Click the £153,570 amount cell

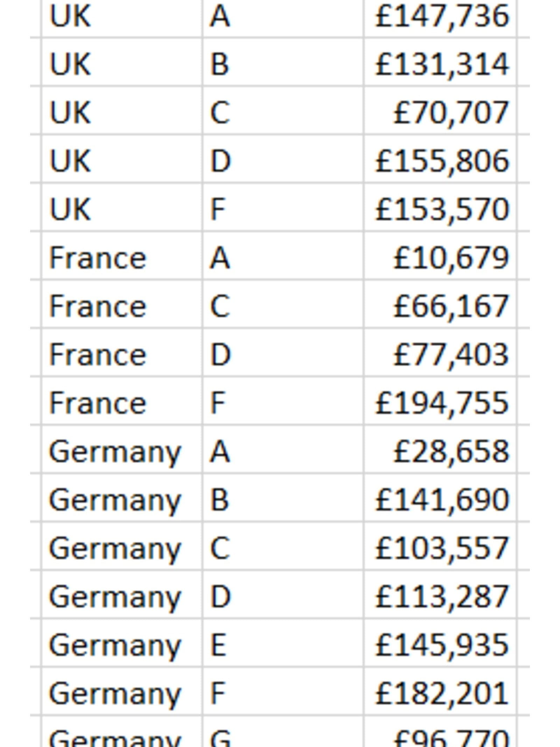(440, 209)
